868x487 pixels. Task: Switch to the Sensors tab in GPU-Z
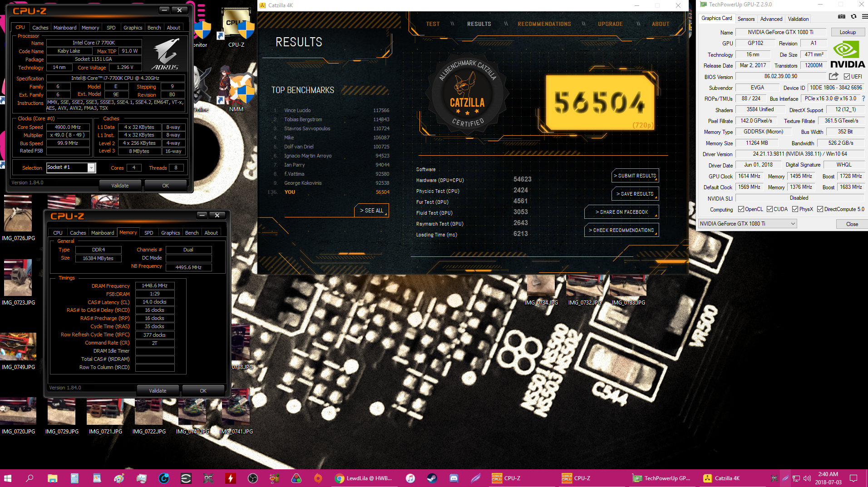click(746, 19)
